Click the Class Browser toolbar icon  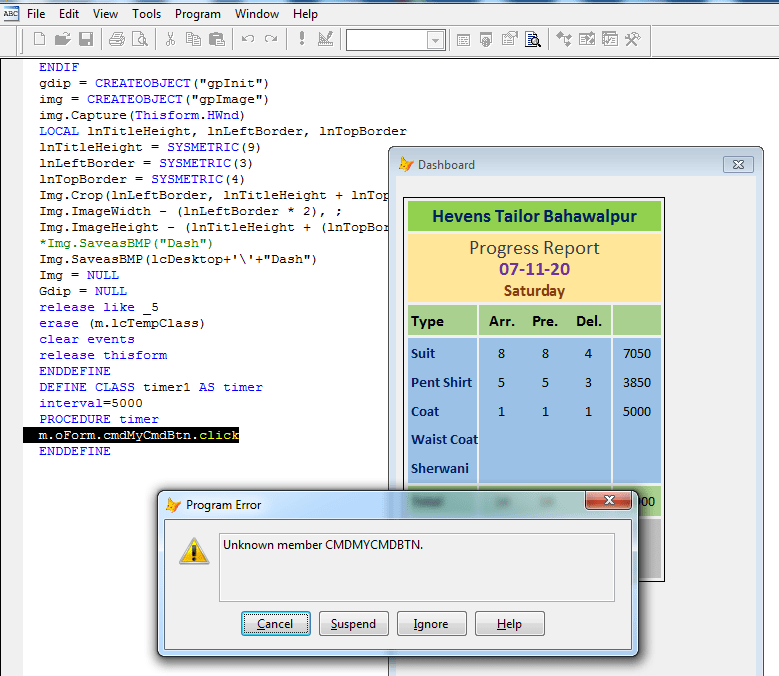[564, 39]
